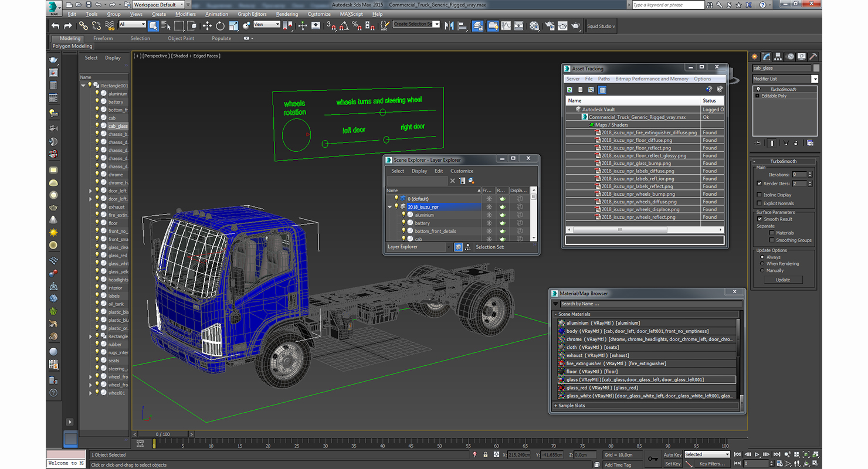Collapse the 2018_isuzu_npr layer in Layer Explorer
868x469 pixels.
[389, 207]
